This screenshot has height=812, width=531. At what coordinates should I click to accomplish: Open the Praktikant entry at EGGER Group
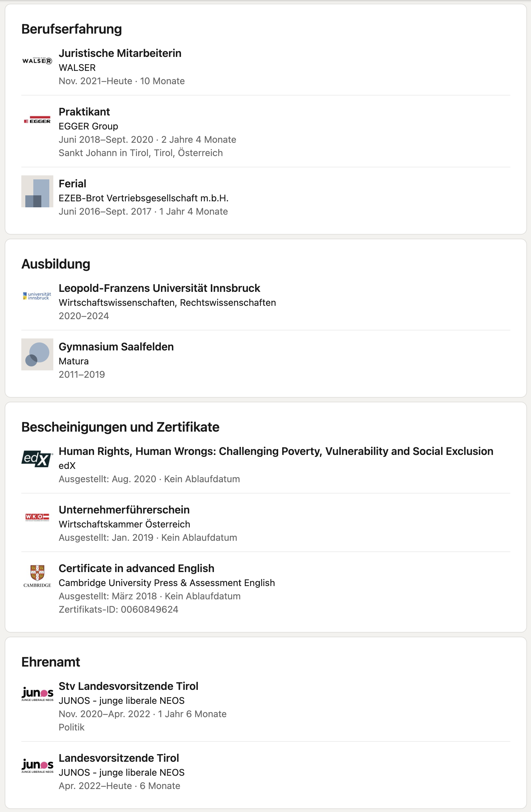point(84,112)
